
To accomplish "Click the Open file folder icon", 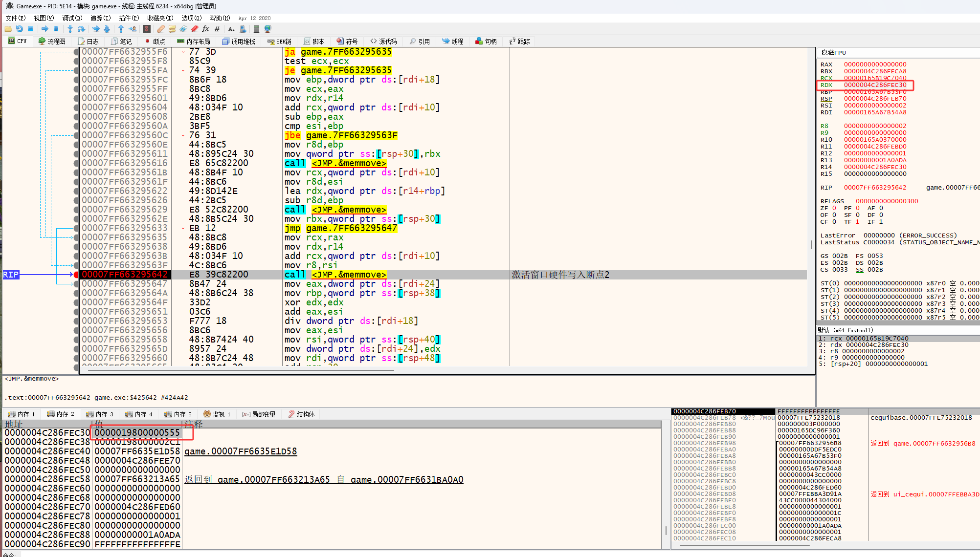I will pos(8,29).
